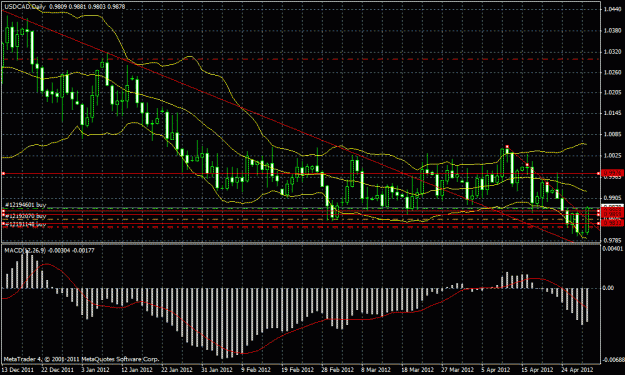Click the 1.0380 price scale value

[612, 30]
